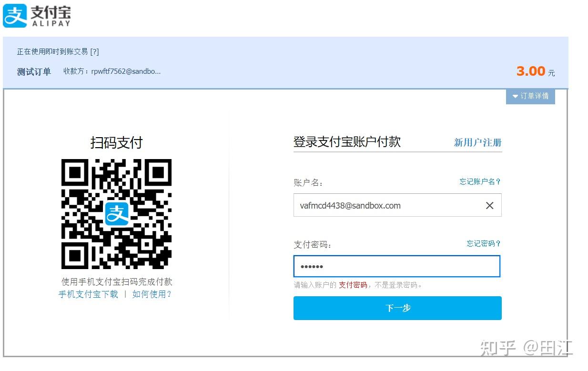This screenshot has height=371, width=588.
Task: Focus the 账户名 account name field
Action: [397, 205]
